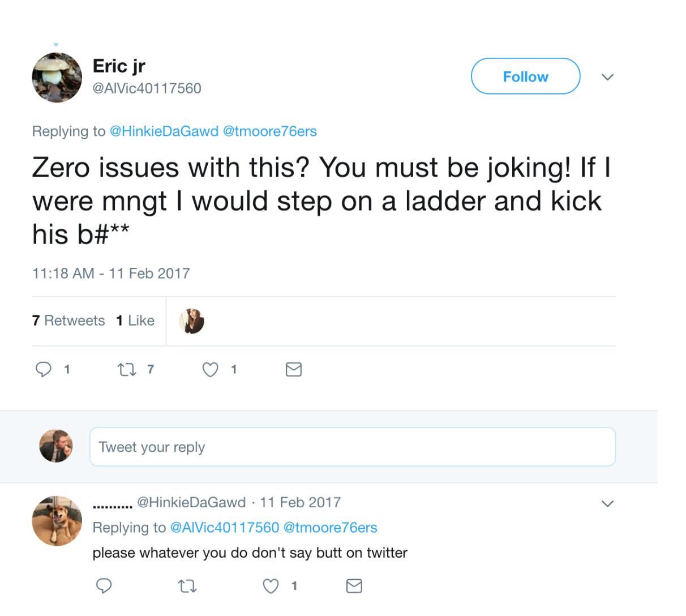Open the @tmoore76ers mention in 'Replying to'

tap(270, 131)
